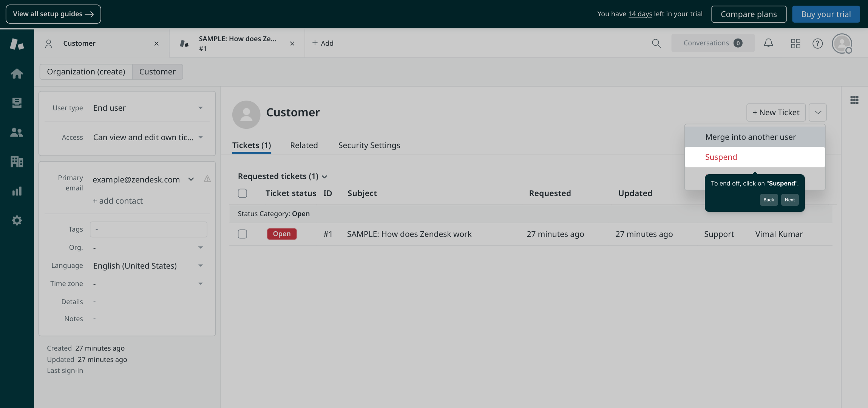Image resolution: width=868 pixels, height=408 pixels.
Task: Open the Customers icon in sidebar
Action: (17, 132)
